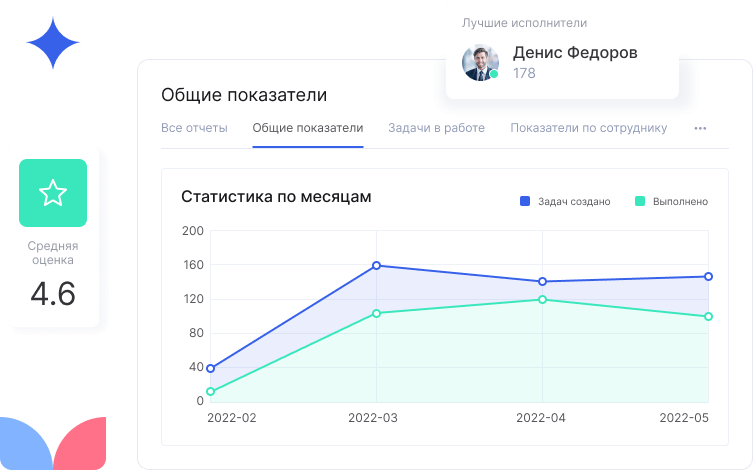This screenshot has width=753, height=470.
Task: Click the blue four-point sparkle icon
Action: 53,43
